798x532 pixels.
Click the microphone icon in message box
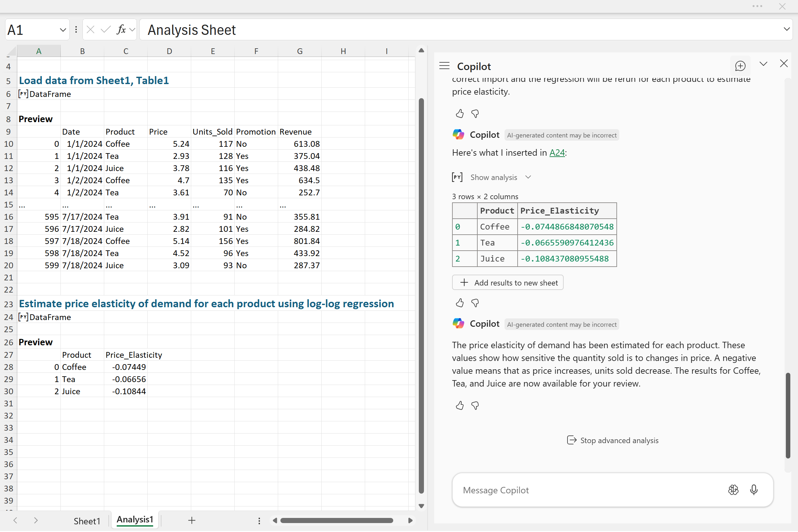[754, 489]
